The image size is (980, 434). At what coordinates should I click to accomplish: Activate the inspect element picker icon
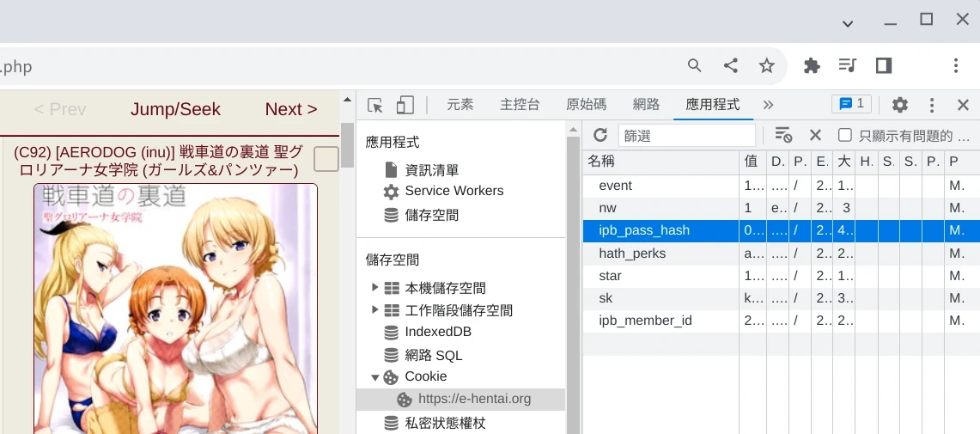(375, 105)
